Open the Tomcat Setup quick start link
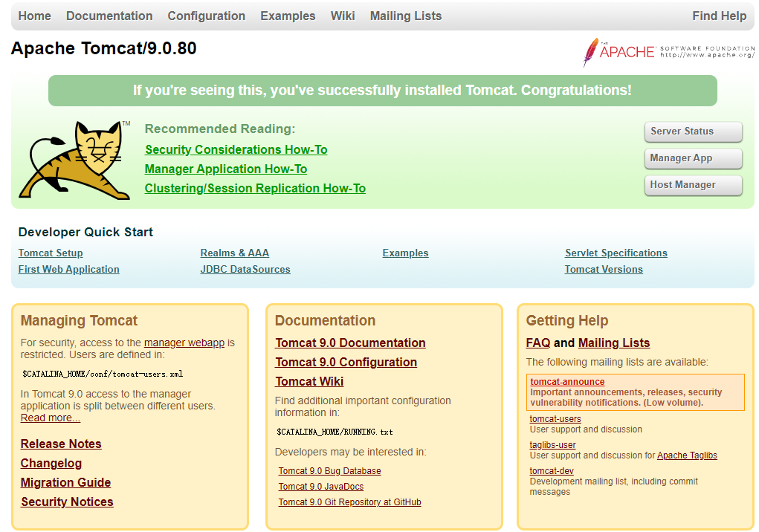 tap(51, 253)
